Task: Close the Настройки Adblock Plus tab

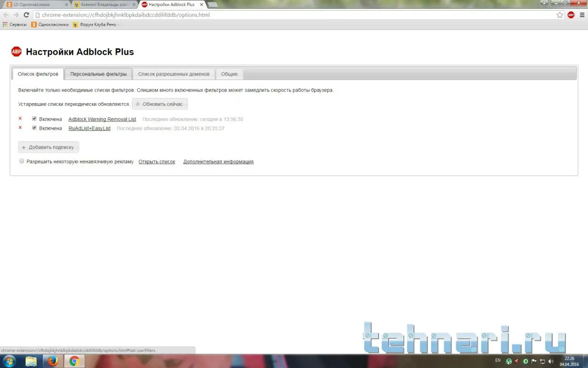Action: pos(201,5)
